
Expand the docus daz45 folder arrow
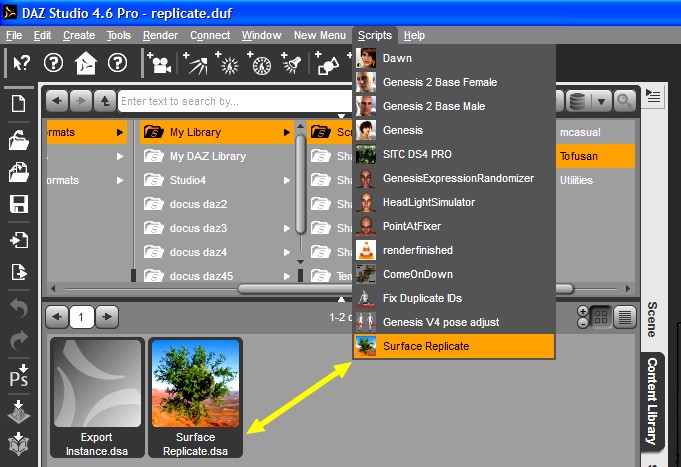[287, 276]
